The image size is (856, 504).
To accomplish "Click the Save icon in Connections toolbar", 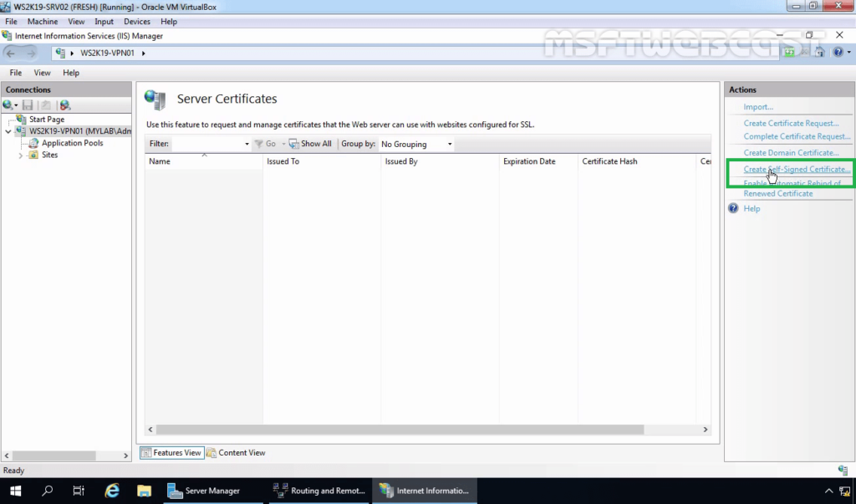I will tap(28, 104).
